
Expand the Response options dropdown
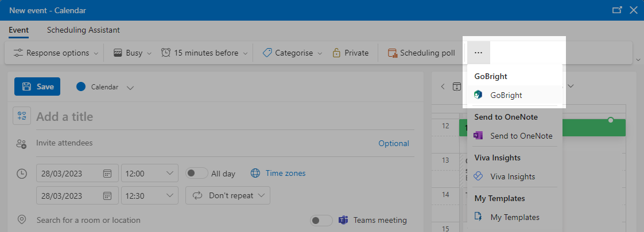[x=56, y=53]
